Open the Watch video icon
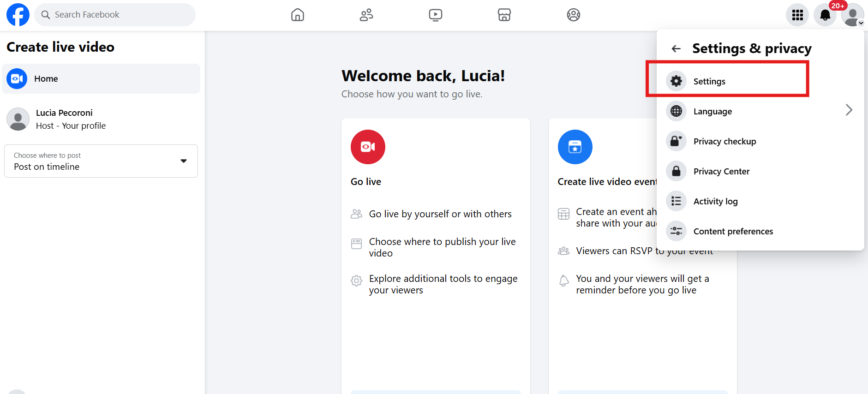This screenshot has width=868, height=394. [435, 15]
